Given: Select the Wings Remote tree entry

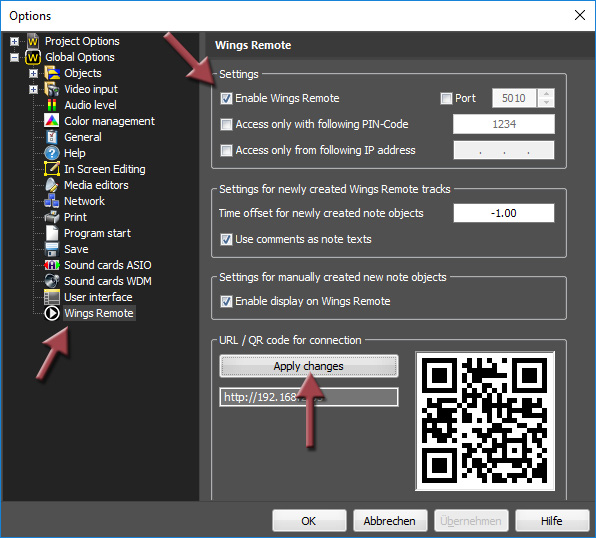Looking at the screenshot, I should pos(99,313).
